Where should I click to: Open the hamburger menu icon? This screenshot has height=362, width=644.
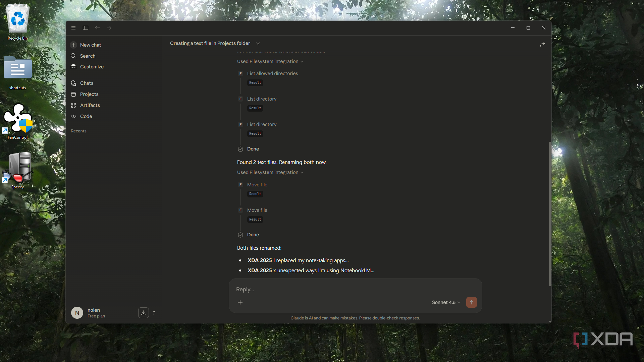[73, 28]
